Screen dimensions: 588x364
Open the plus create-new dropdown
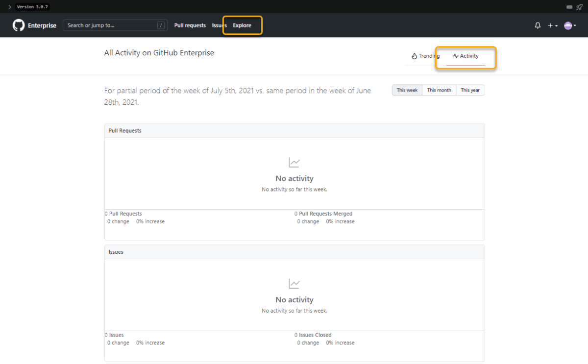[x=553, y=25]
